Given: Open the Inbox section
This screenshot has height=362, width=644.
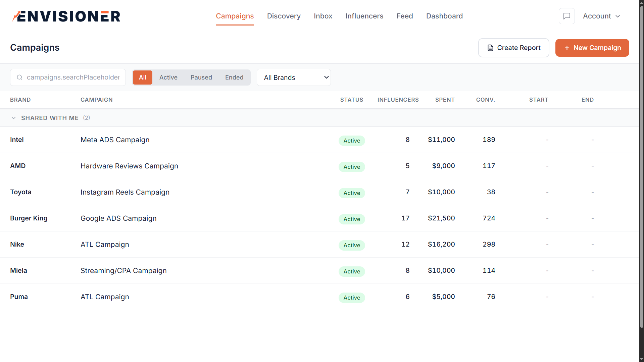Looking at the screenshot, I should [323, 16].
